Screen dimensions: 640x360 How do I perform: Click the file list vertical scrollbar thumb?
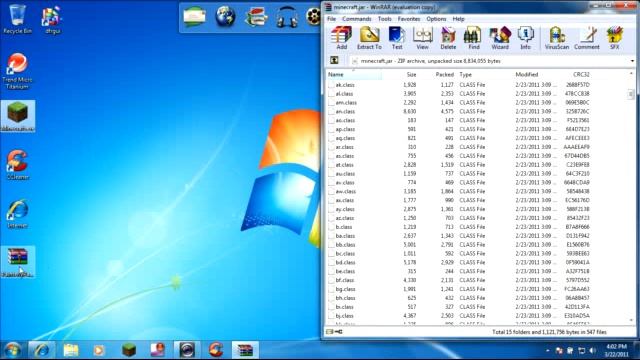[x=631, y=94]
